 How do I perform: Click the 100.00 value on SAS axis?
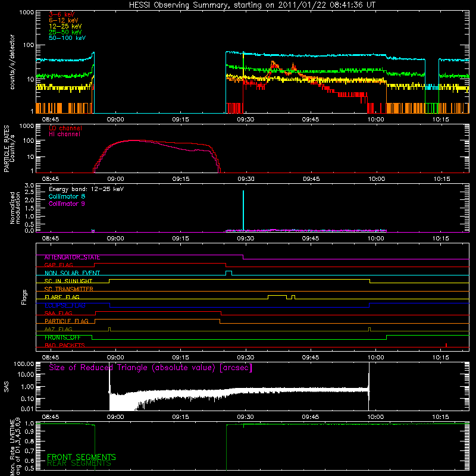point(24,364)
